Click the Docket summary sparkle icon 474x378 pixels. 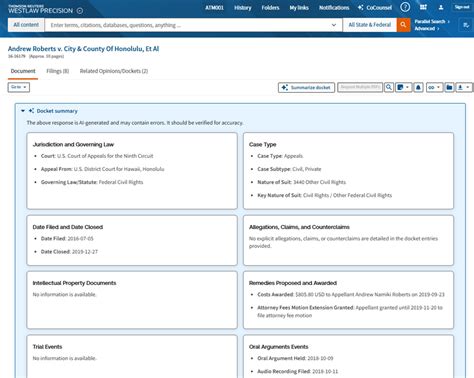pos(31,111)
